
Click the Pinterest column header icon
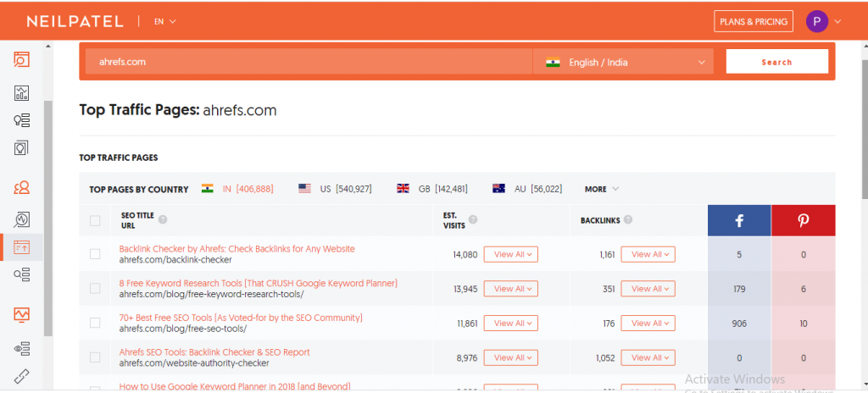[x=804, y=220]
